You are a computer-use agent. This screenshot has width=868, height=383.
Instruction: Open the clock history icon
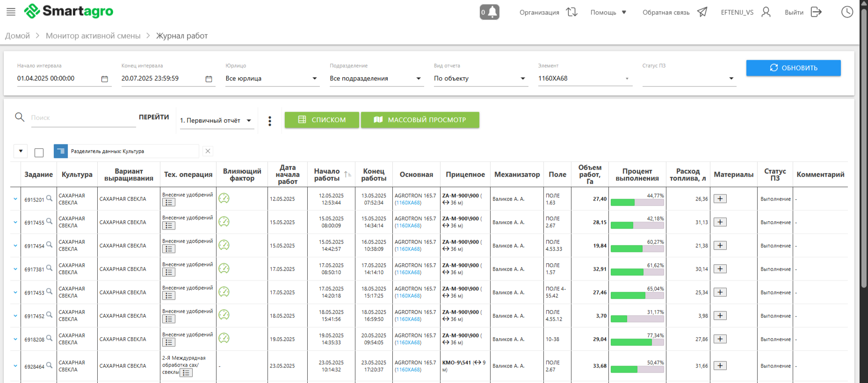847,12
